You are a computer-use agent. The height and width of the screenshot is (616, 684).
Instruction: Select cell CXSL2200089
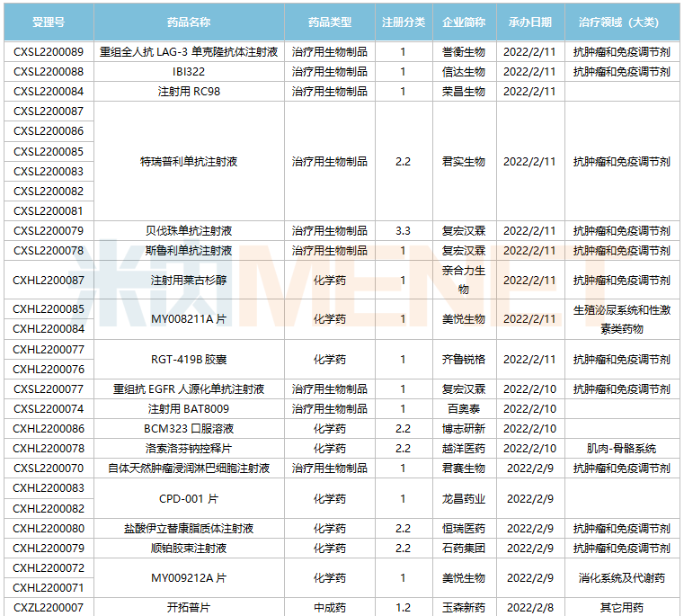click(x=49, y=52)
